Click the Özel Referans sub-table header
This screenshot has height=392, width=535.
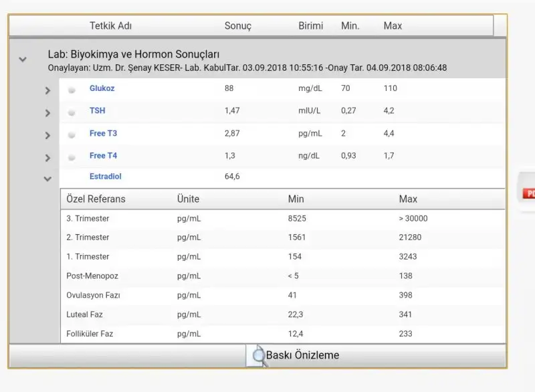point(96,199)
